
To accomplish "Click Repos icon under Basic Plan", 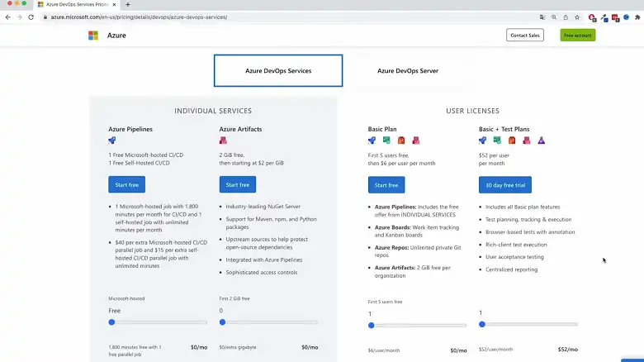I will point(401,141).
